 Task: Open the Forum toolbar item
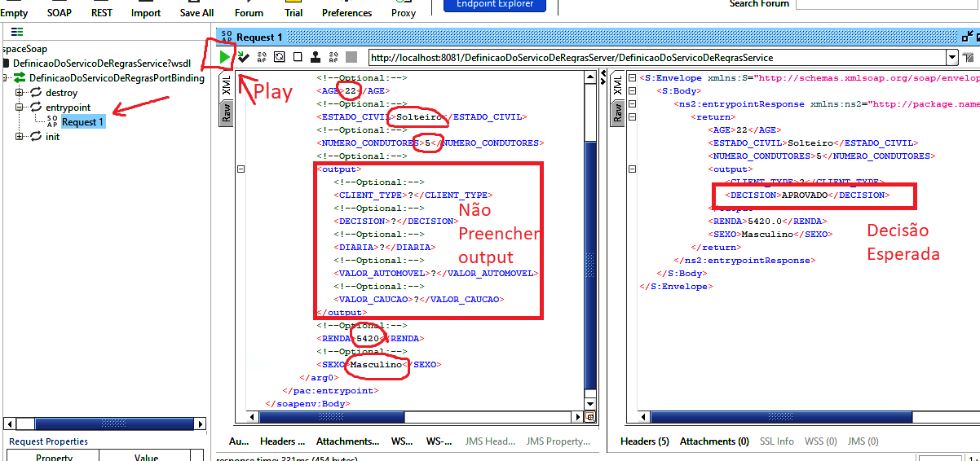pos(249,12)
